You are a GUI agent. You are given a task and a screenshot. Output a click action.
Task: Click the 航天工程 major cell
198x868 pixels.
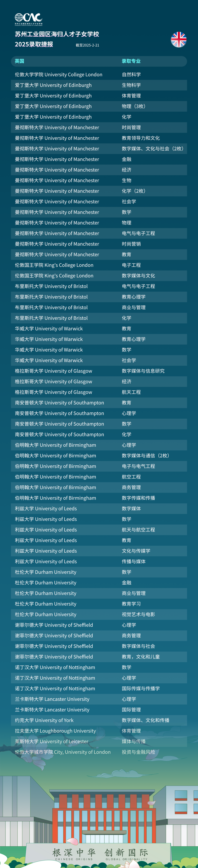tap(131, 392)
